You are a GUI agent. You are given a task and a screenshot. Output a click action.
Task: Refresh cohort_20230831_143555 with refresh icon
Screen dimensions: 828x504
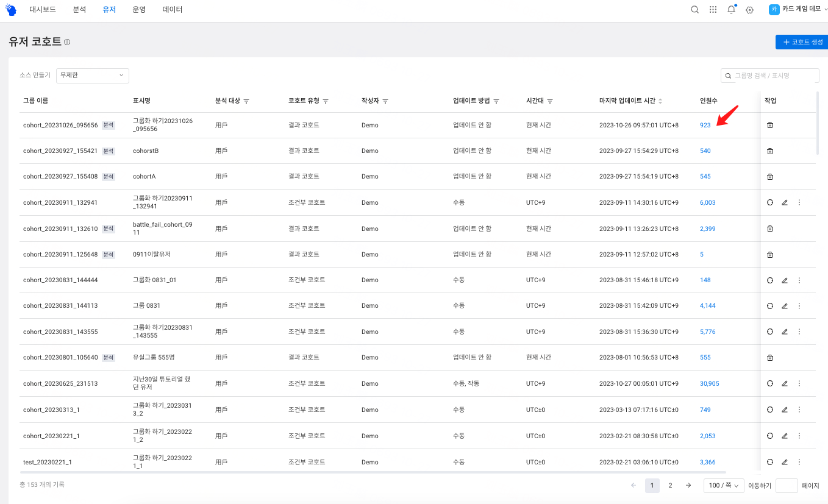[769, 332]
